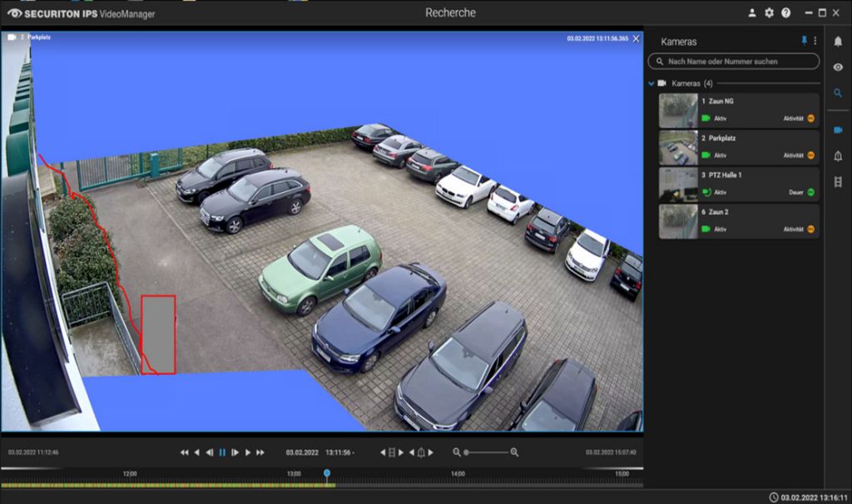The image size is (852, 504).
Task: Close the Parkplatz video tile
Action: click(637, 38)
